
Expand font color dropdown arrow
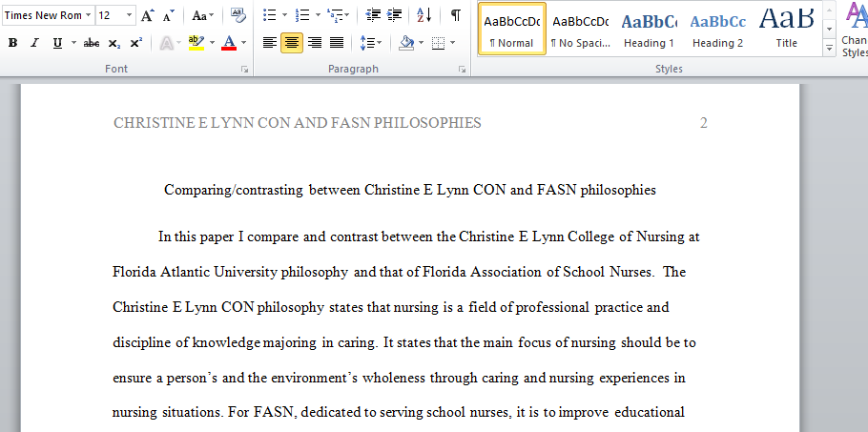[243, 43]
